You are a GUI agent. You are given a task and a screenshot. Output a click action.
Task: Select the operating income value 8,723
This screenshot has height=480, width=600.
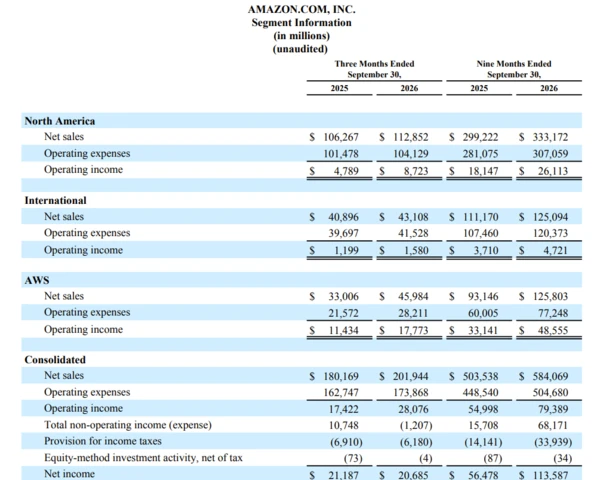(416, 171)
